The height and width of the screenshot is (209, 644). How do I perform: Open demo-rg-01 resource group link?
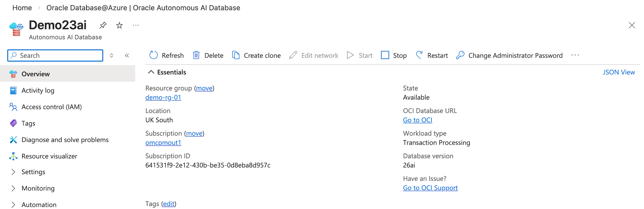pyautogui.click(x=163, y=98)
